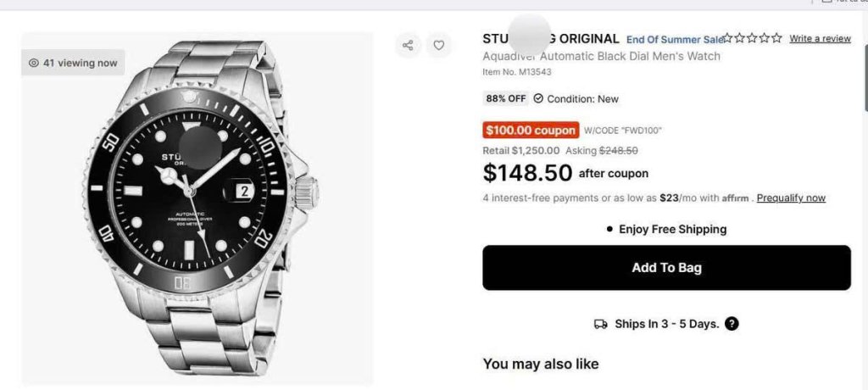Open the question mark shipping help icon
868x390 pixels.
(x=732, y=324)
